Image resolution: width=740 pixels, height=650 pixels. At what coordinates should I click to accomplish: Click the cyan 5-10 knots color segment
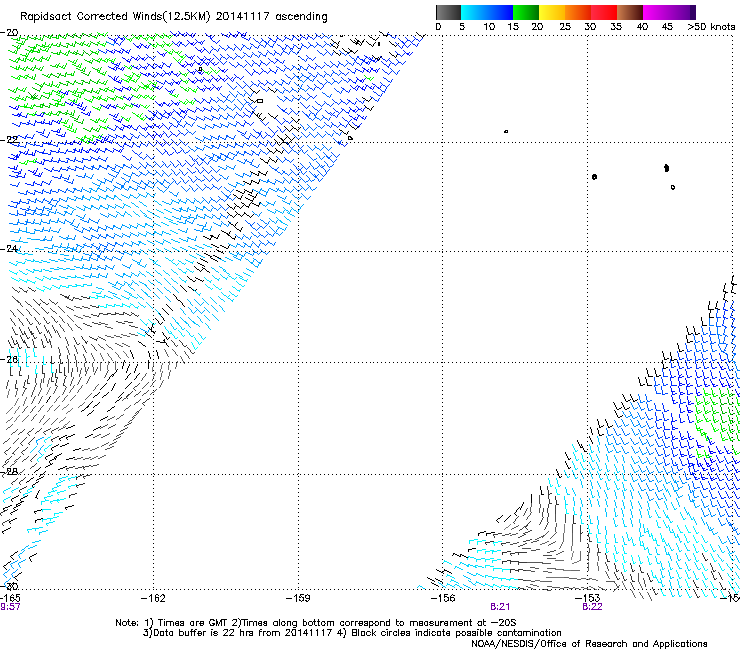474,12
